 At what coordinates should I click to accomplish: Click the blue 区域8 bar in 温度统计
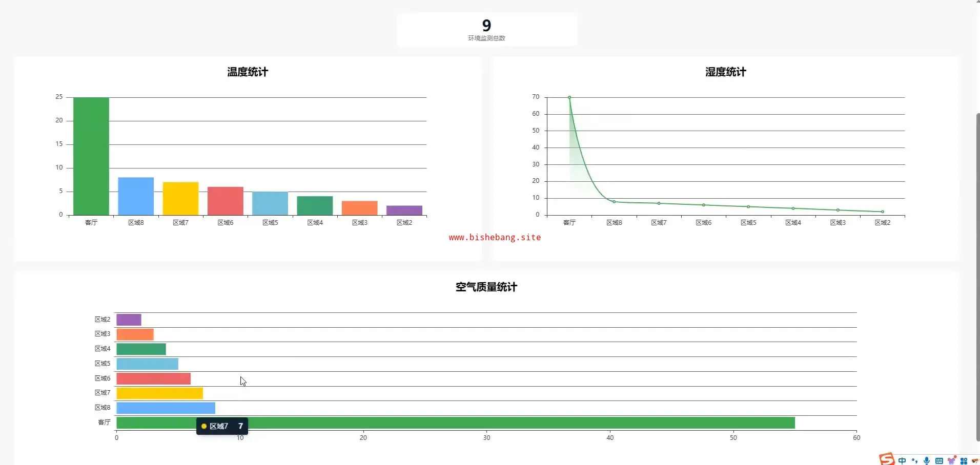(136, 196)
